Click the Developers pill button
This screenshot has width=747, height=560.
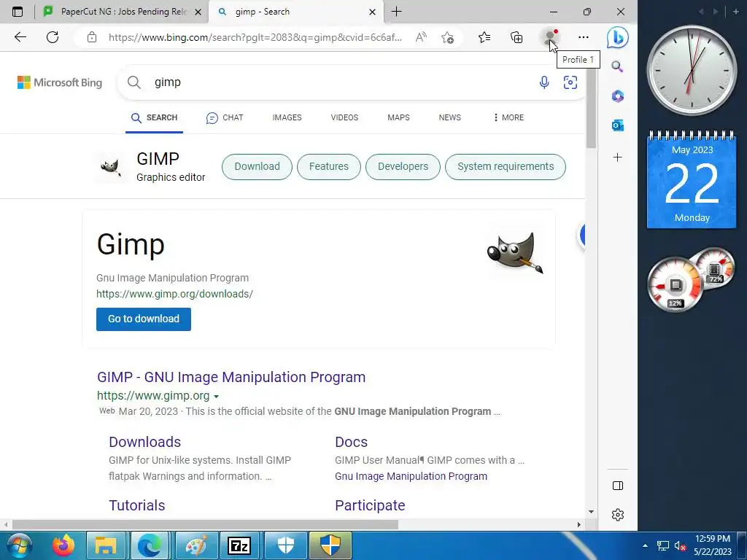pos(403,167)
